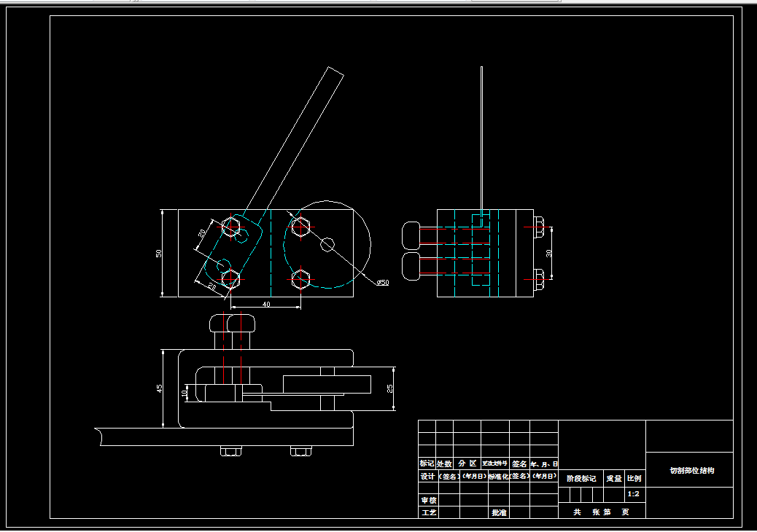Select the small center hole of the ø50 disc
The height and width of the screenshot is (532, 757).
(327, 245)
